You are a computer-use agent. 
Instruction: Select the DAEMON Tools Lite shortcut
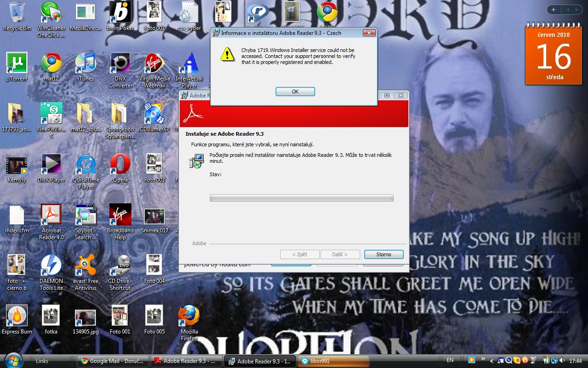[51, 273]
